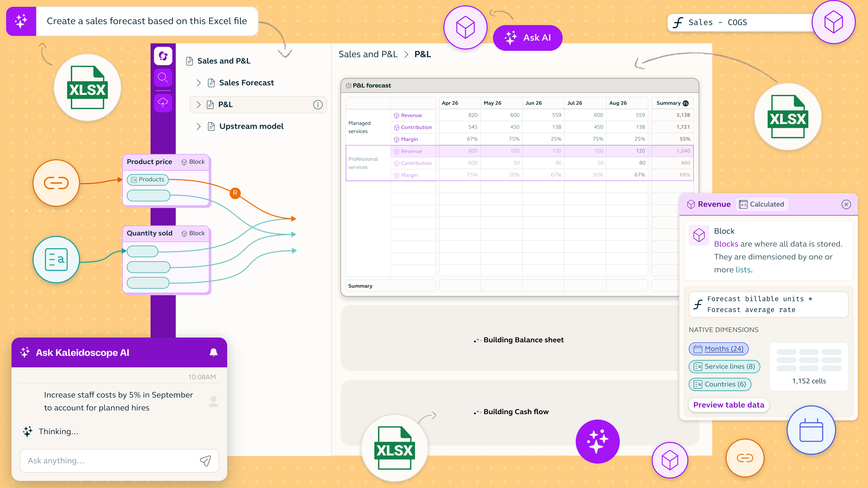Click the XLSX file icon on the right
The image size is (868, 488).
pyautogui.click(x=788, y=117)
